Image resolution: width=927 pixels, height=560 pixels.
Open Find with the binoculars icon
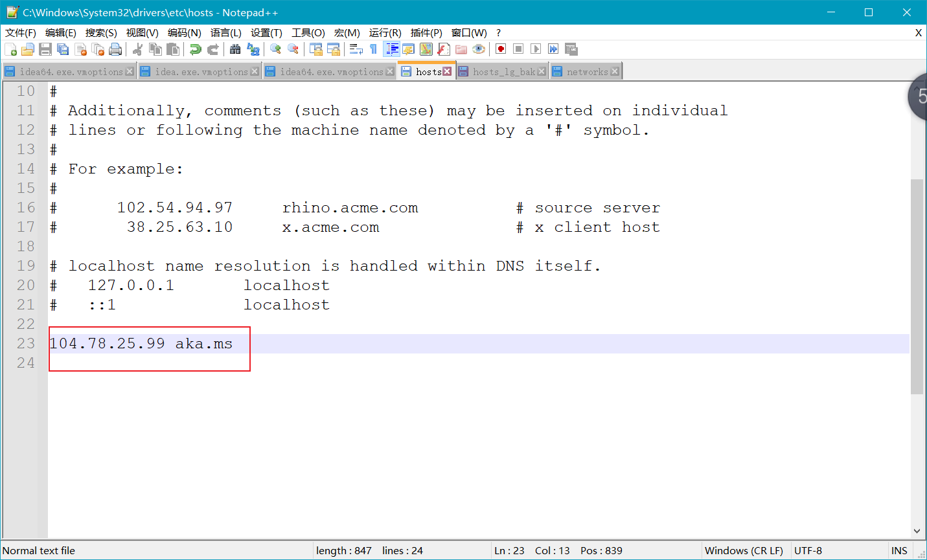tap(235, 49)
